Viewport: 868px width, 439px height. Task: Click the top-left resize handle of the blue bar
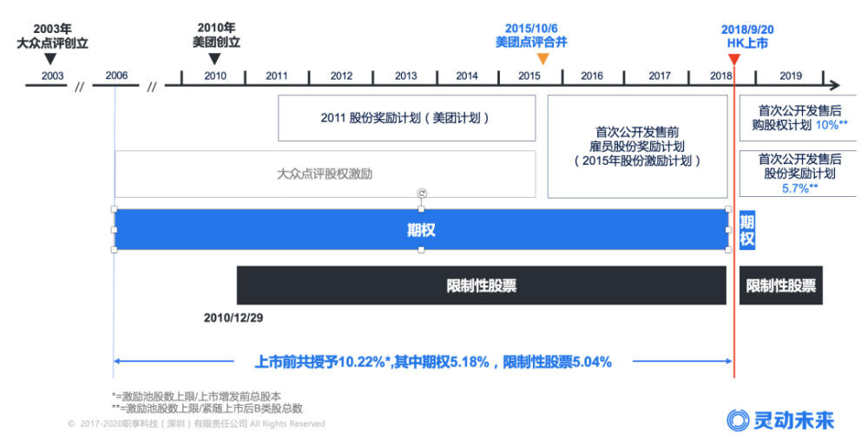[x=115, y=209]
